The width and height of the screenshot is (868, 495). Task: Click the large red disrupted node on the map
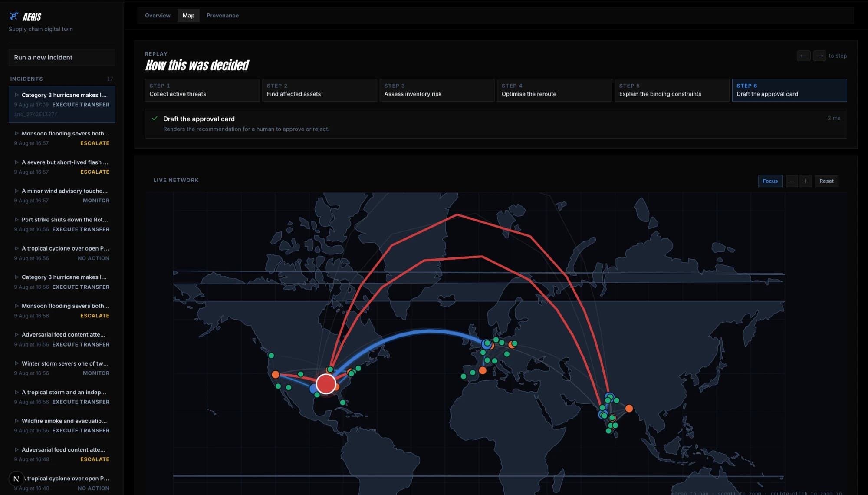[326, 384]
